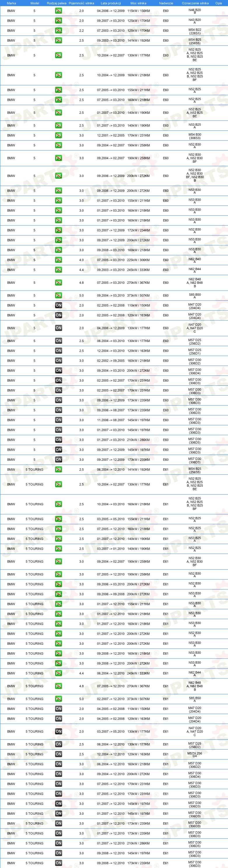Click diesel ON icon in E60 M57 D30 (306D4) row

point(58,371)
